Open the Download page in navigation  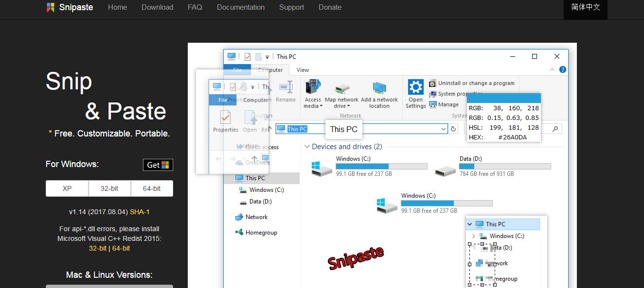pyautogui.click(x=157, y=7)
